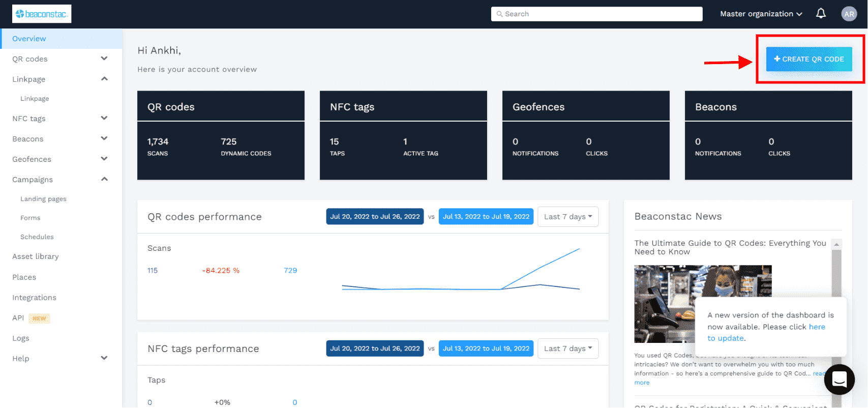Image resolution: width=868 pixels, height=408 pixels.
Task: Expand the NFC tags sidebar chevron
Action: (x=104, y=118)
